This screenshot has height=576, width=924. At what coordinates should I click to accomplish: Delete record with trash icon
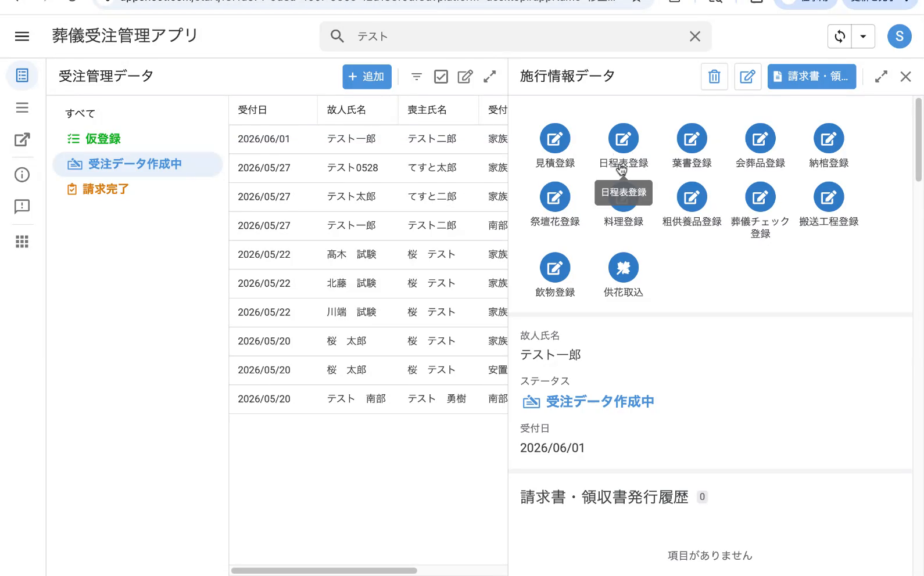[x=714, y=77]
